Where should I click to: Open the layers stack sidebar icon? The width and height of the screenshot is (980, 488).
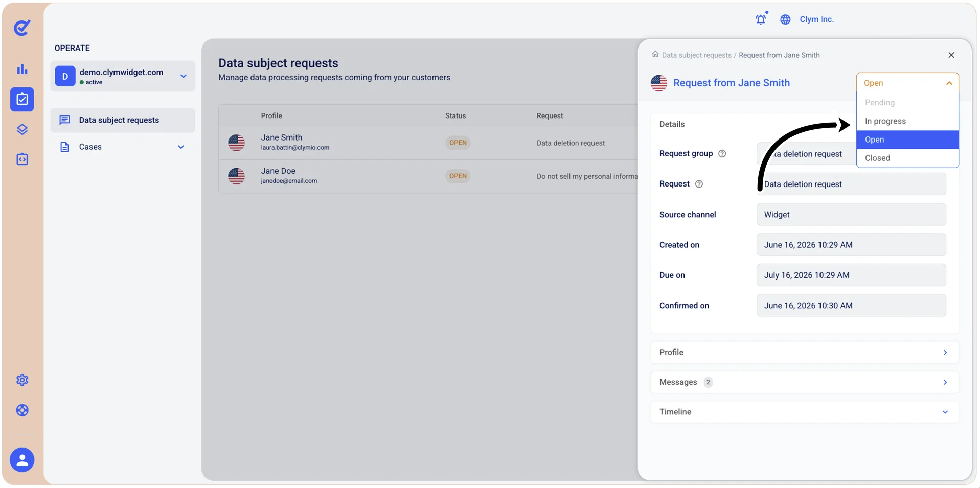[x=22, y=129]
